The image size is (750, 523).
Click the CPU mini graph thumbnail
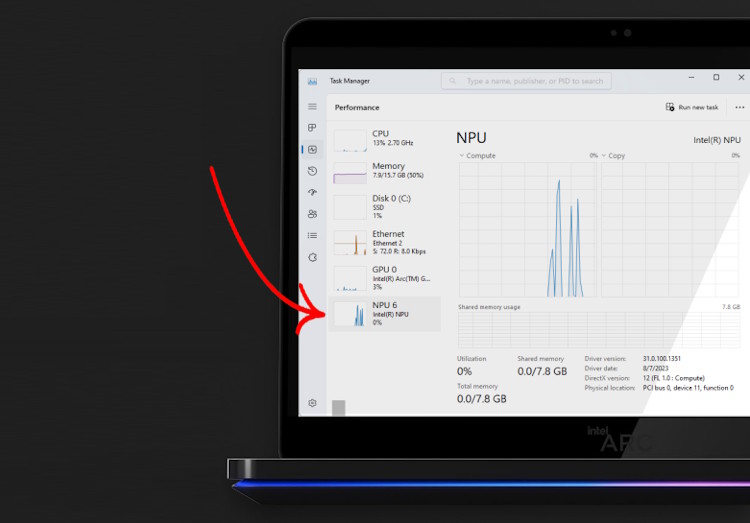tap(350, 140)
